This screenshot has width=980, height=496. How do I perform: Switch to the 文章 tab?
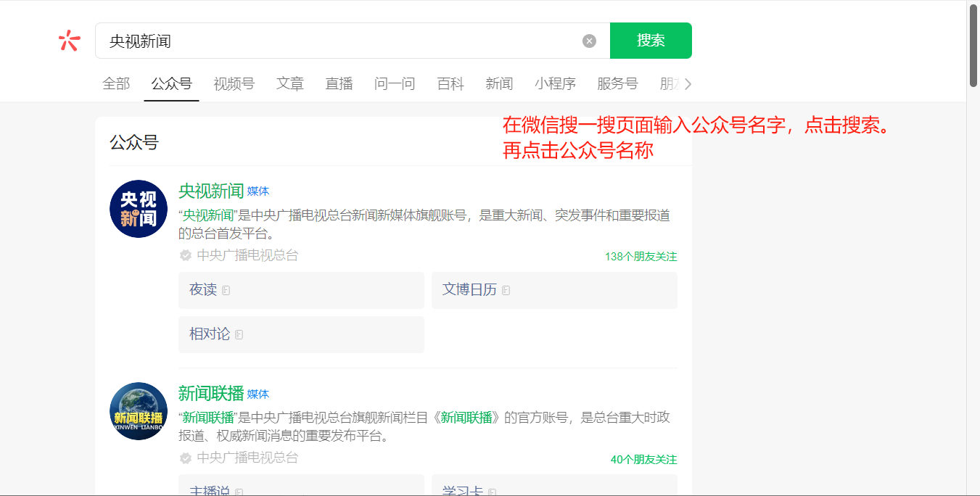click(290, 84)
